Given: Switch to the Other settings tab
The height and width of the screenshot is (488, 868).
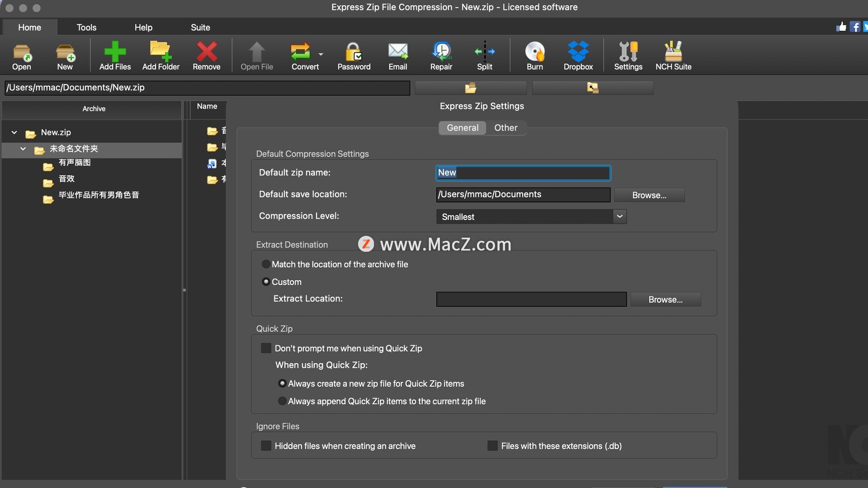Looking at the screenshot, I should (505, 128).
